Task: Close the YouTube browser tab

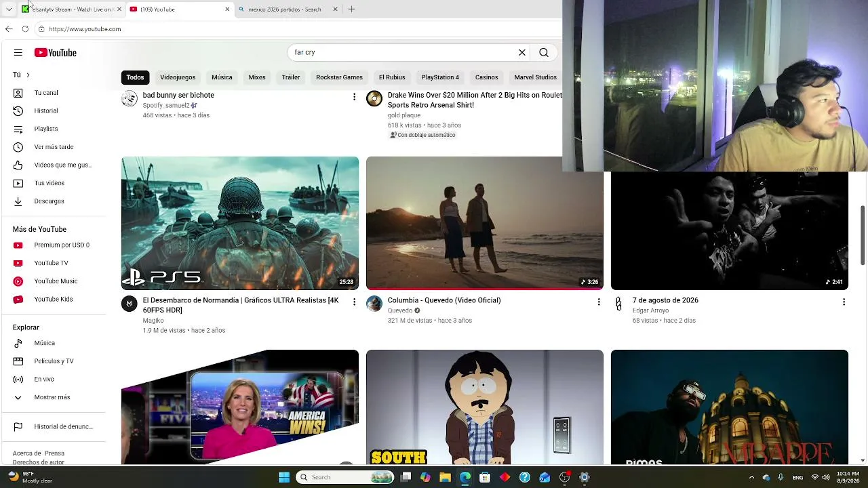Action: [227, 9]
